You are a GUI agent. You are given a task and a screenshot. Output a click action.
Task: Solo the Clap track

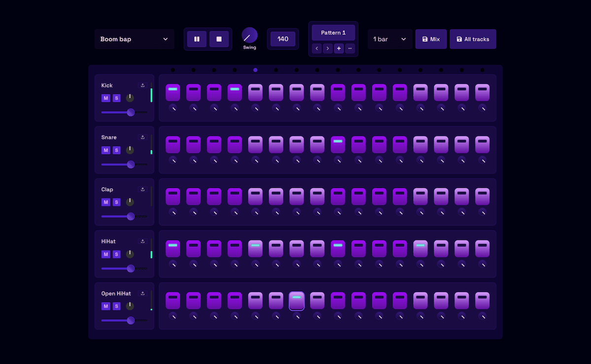117,202
